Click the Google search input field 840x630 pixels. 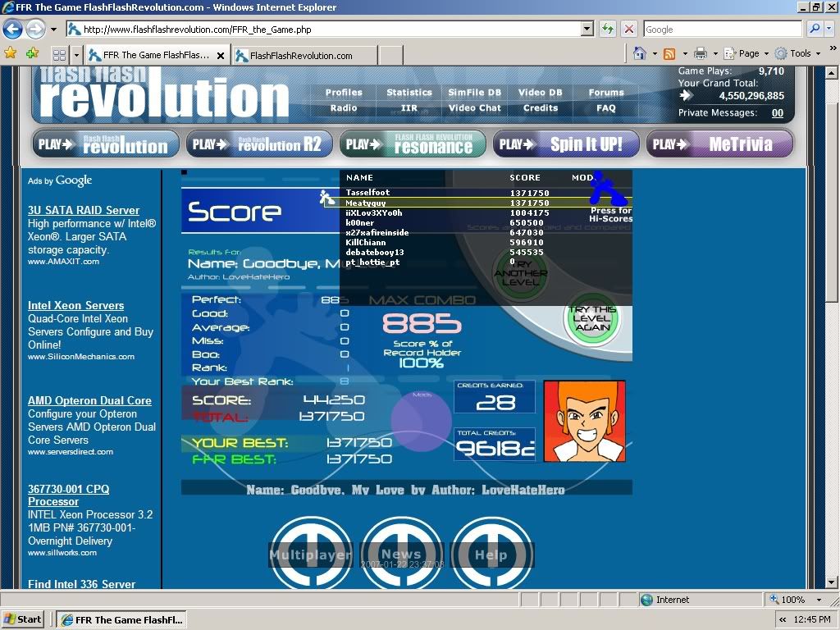722,29
